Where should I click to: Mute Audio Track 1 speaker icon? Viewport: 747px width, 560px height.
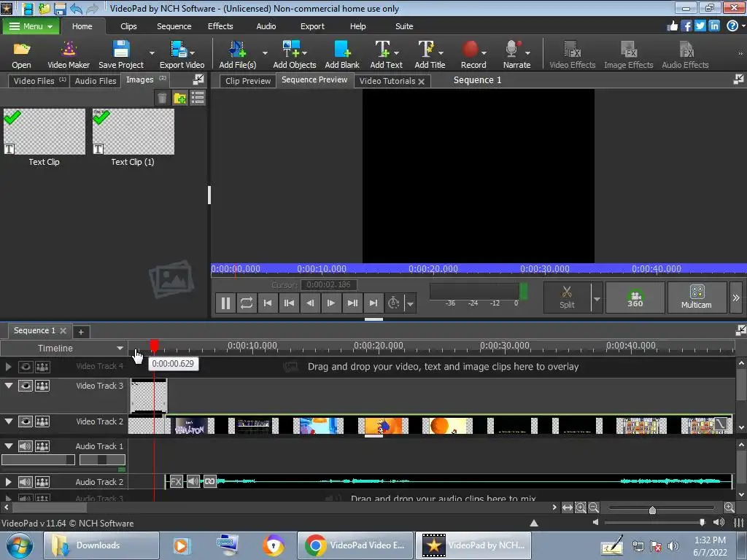26,446
